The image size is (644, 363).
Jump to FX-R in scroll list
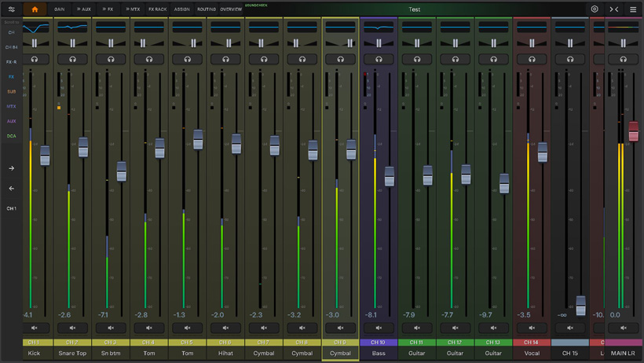[12, 62]
